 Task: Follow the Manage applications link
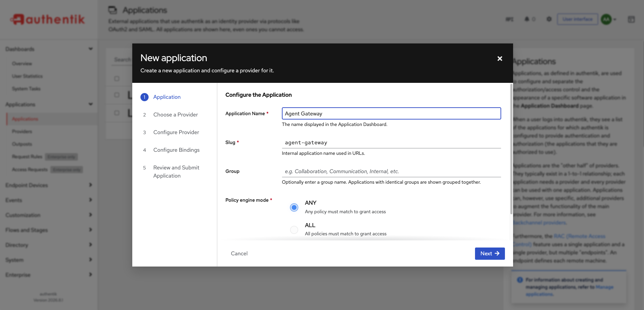[x=570, y=291]
